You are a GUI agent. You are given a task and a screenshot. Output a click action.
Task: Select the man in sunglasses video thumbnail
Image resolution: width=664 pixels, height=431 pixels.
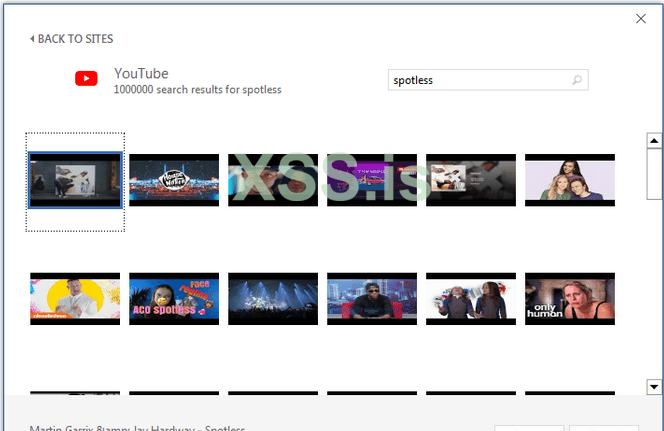(372, 299)
